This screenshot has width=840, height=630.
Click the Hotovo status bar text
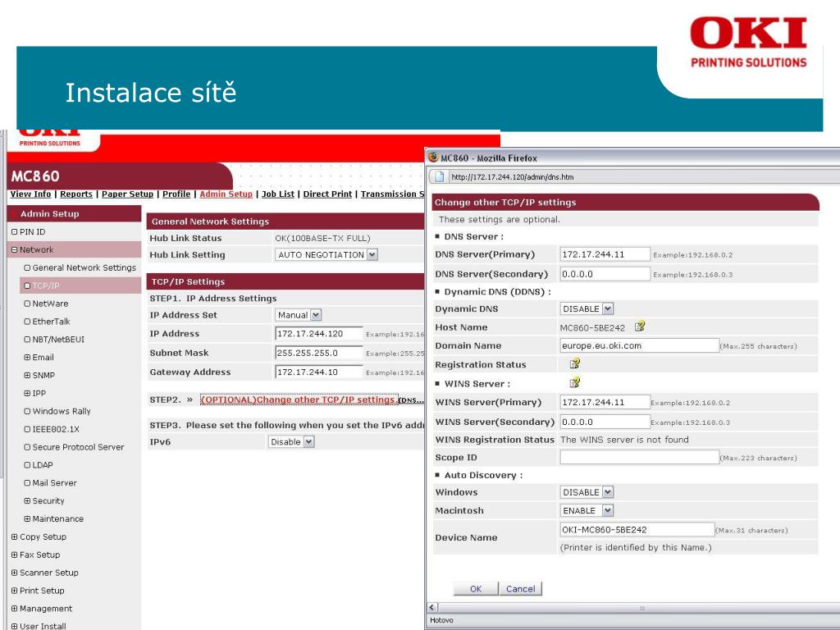point(441,620)
